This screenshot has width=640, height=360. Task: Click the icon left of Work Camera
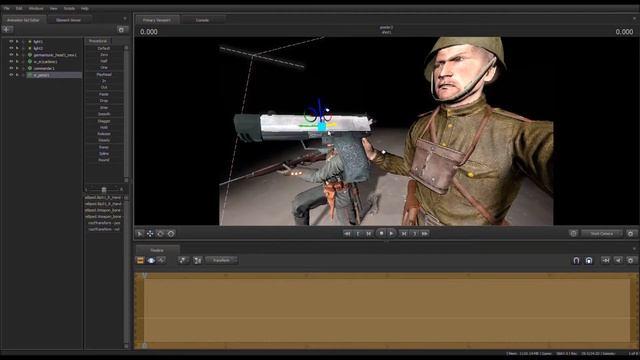pos(573,234)
